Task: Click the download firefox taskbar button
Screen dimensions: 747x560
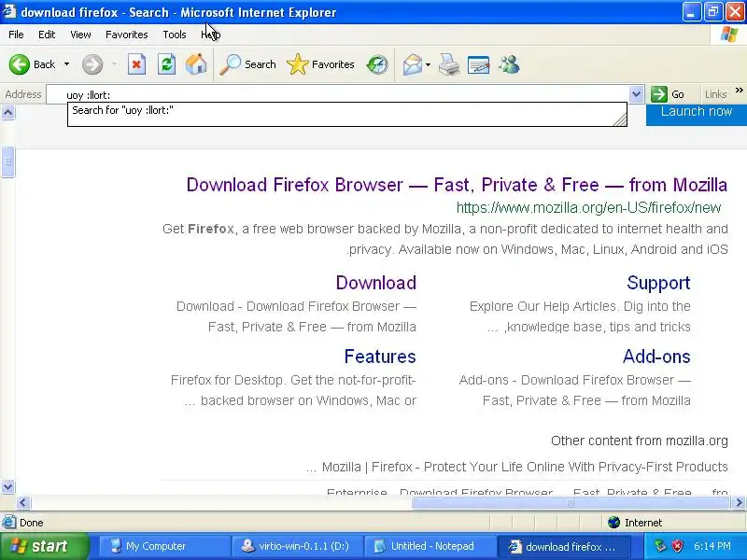Action: click(x=564, y=547)
